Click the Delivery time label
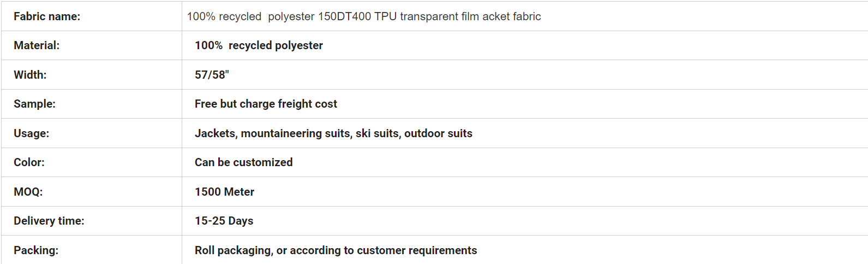868x264 pixels. (x=49, y=221)
